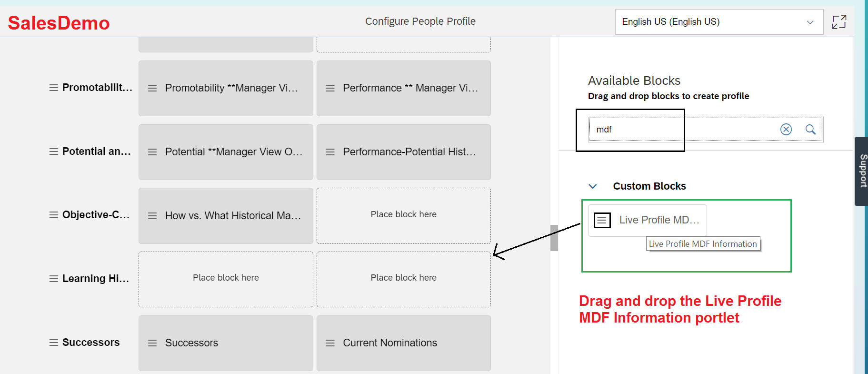Click the Custom Blocks heading text
Screen dimensions: 868x374
click(649, 186)
